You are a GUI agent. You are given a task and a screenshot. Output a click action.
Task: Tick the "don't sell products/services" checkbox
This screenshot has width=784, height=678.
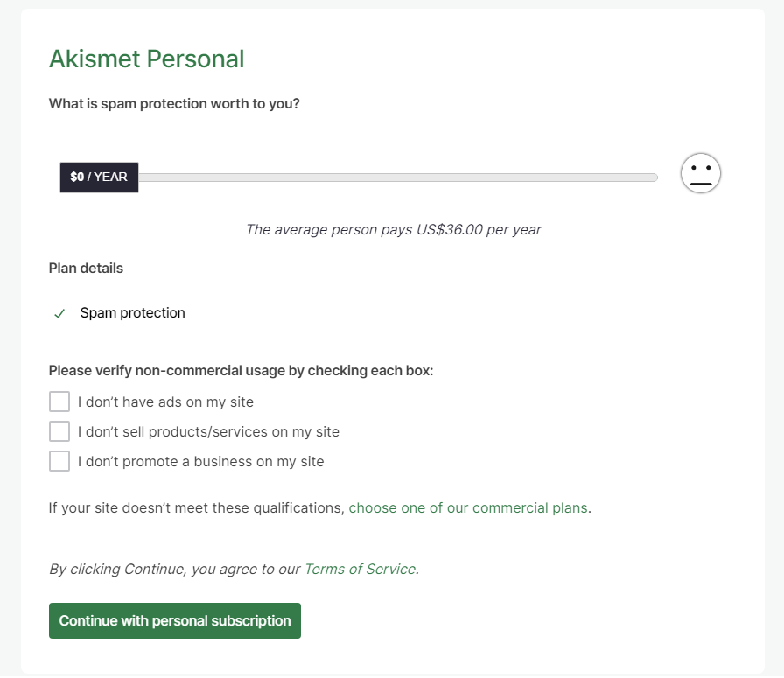point(59,431)
